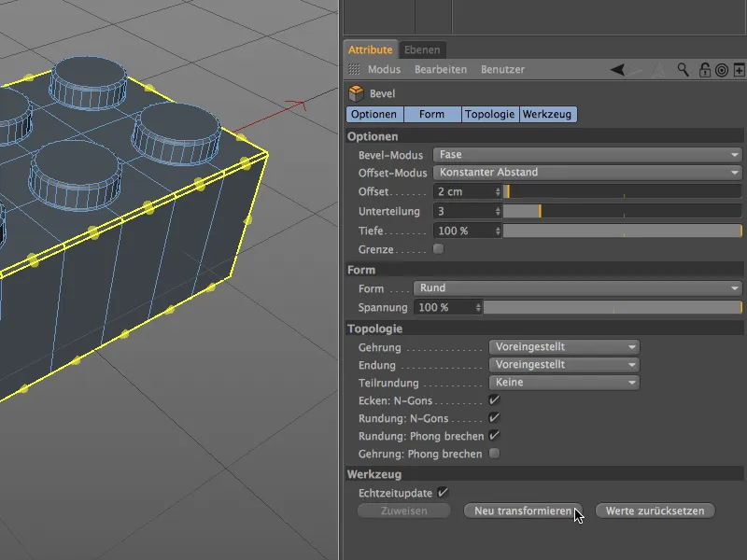Open the Endung dropdown
This screenshot has width=747, height=560.
[x=564, y=365]
